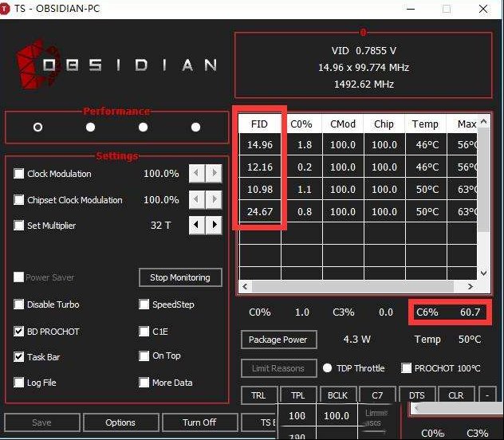The image size is (504, 440).
Task: Select the CMod column header
Action: (343, 124)
